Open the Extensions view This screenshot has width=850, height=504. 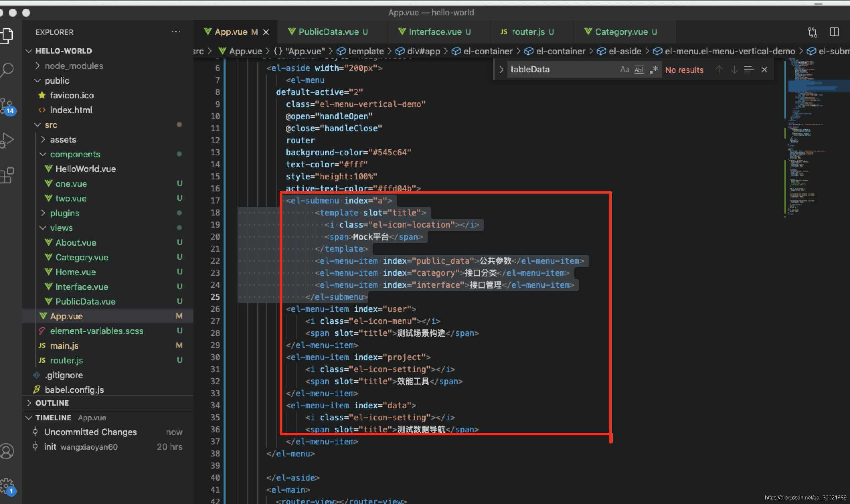tap(7, 175)
